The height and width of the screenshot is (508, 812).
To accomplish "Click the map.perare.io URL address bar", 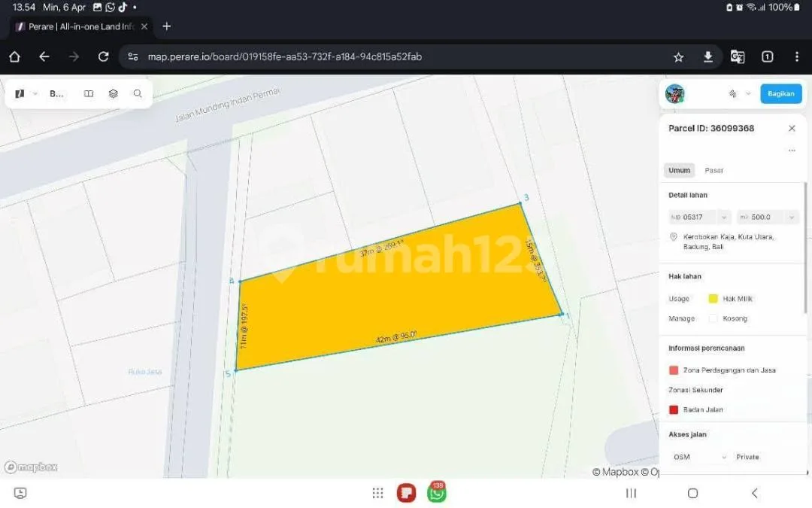I will 285,57.
